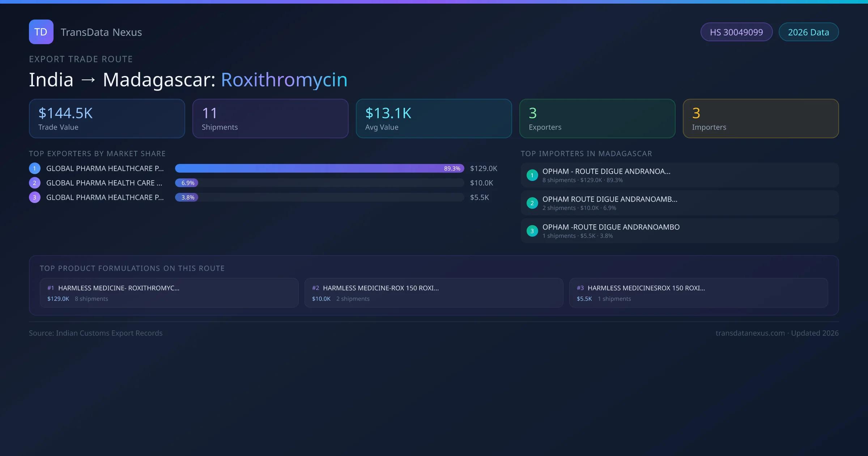Click the TD logo icon
Image resolution: width=868 pixels, height=456 pixels.
pyautogui.click(x=41, y=32)
